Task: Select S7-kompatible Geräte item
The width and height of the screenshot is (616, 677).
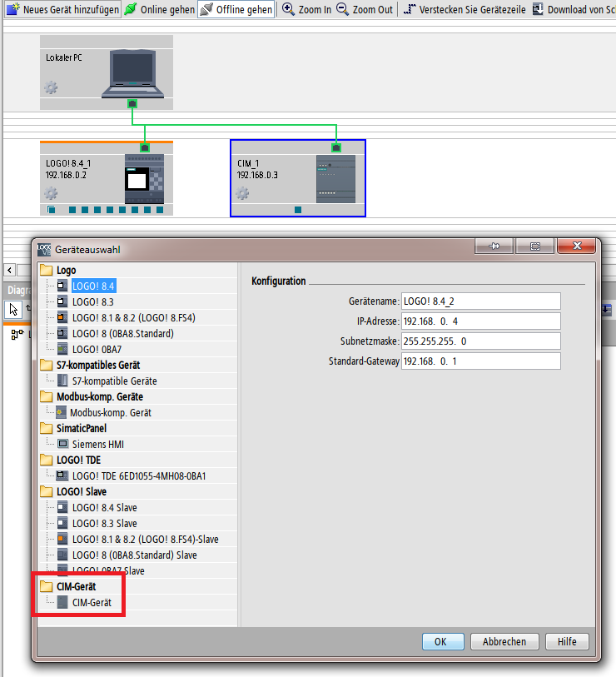Action: 114,381
